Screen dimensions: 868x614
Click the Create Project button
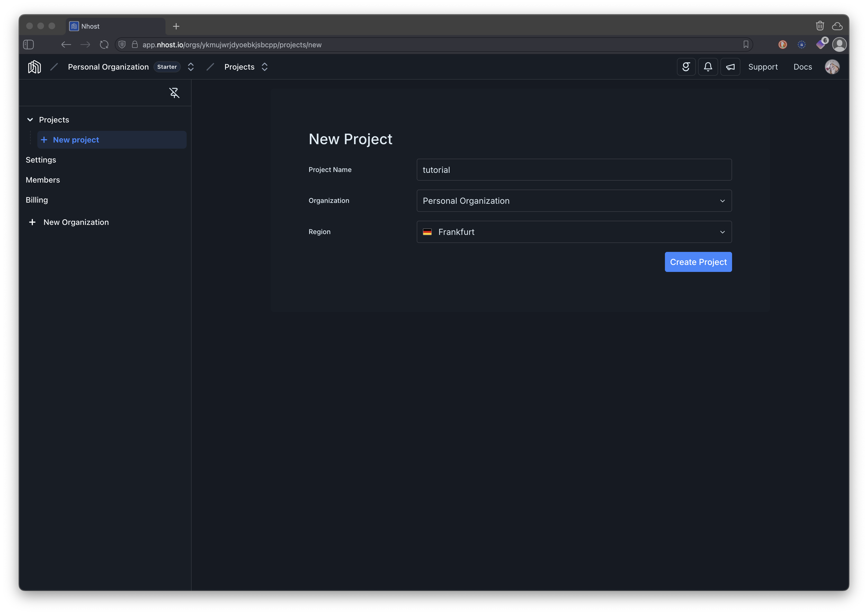tap(698, 262)
